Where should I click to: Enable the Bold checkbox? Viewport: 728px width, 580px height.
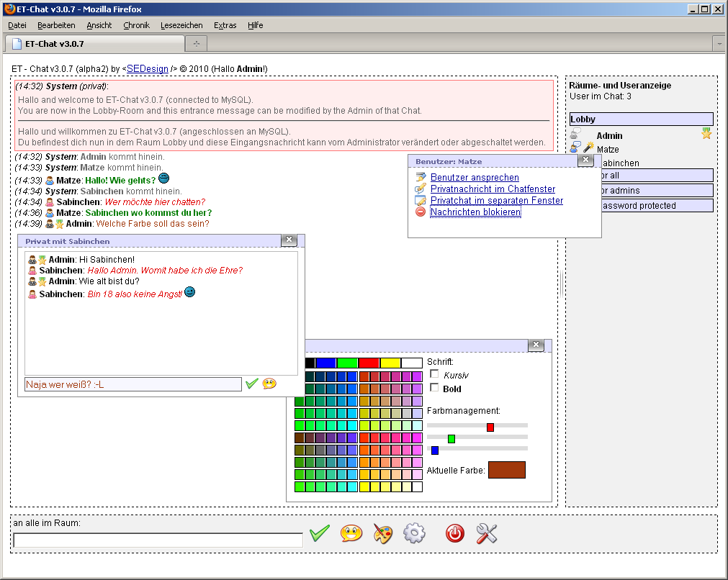coord(434,388)
